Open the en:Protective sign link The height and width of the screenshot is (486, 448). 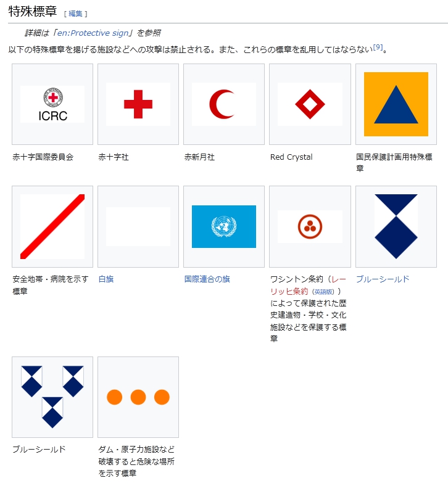pos(93,33)
